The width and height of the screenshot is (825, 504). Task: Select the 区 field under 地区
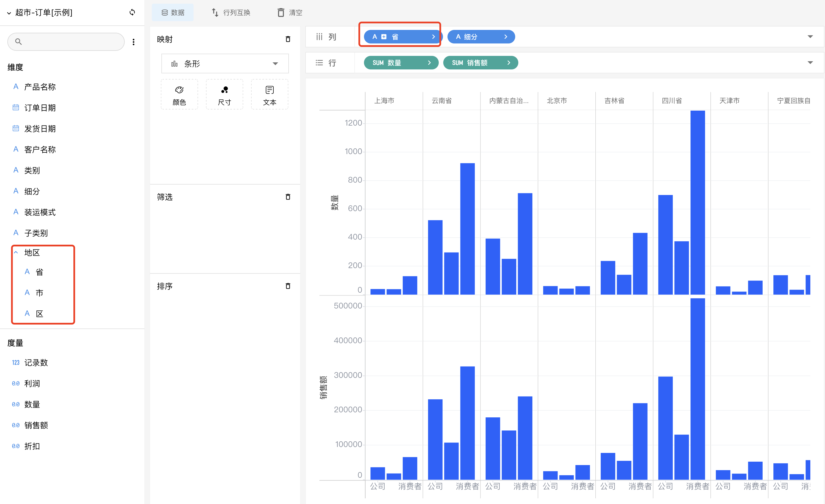pos(39,314)
